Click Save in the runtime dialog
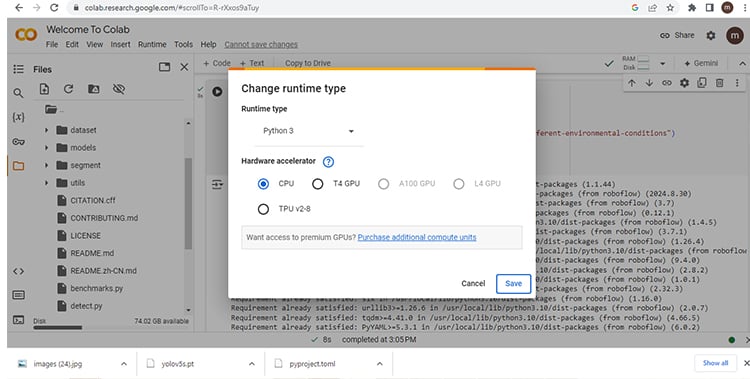Image resolution: width=750 pixels, height=379 pixels. click(x=513, y=284)
